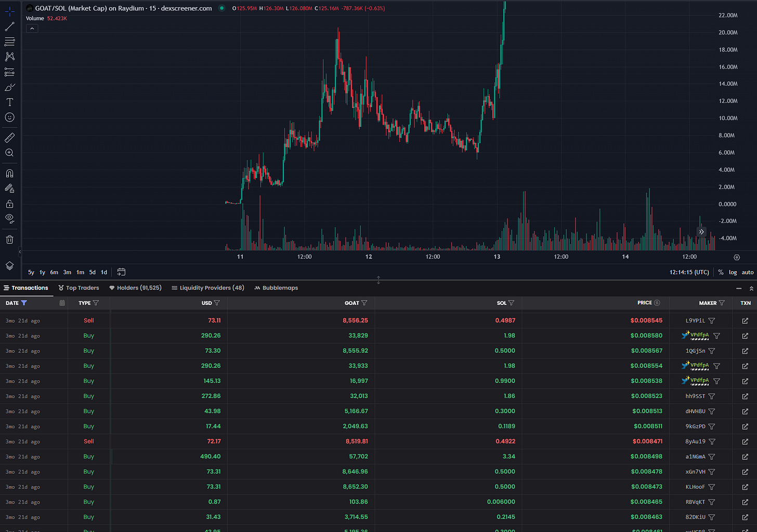Set chart range to 5y

31,272
